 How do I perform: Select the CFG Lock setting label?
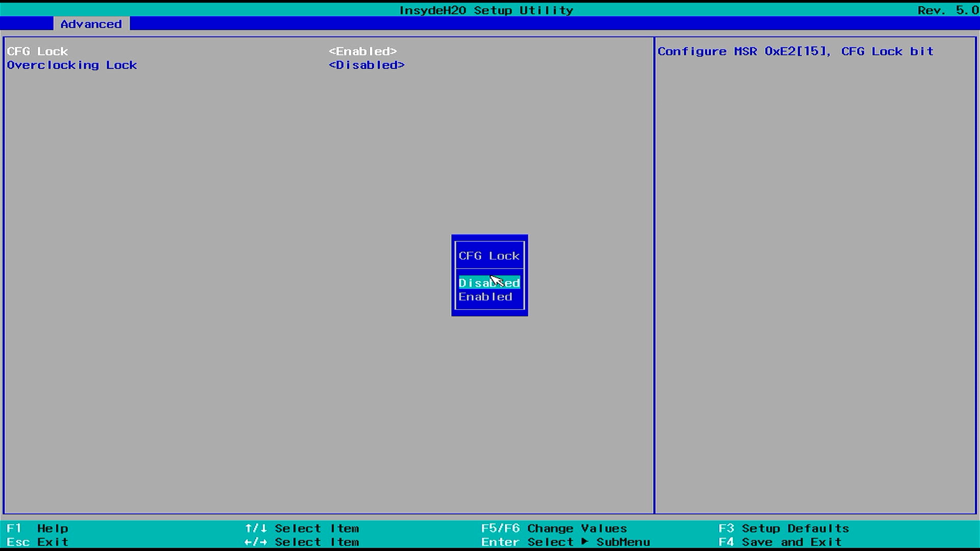coord(37,52)
